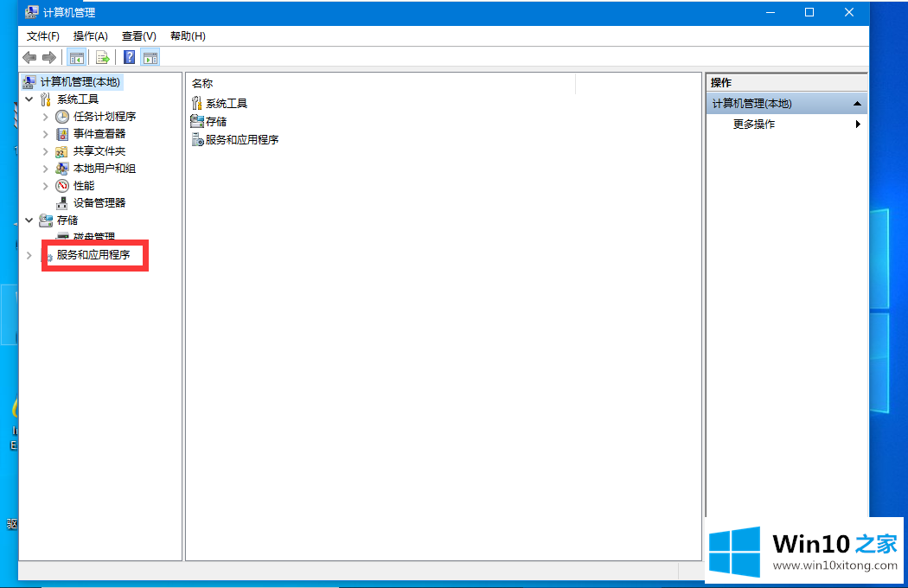The image size is (908, 588).
Task: Select 共享文件夹 label in tree
Action: [99, 151]
